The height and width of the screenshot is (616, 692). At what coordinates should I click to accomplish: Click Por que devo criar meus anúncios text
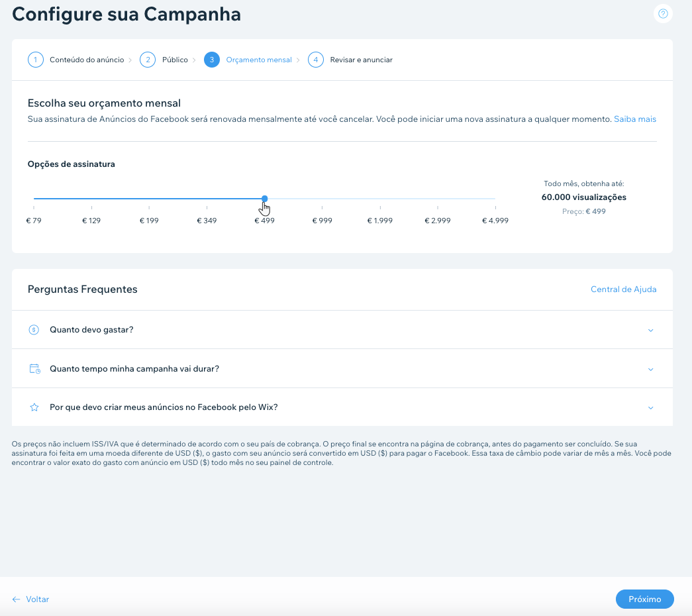click(164, 407)
